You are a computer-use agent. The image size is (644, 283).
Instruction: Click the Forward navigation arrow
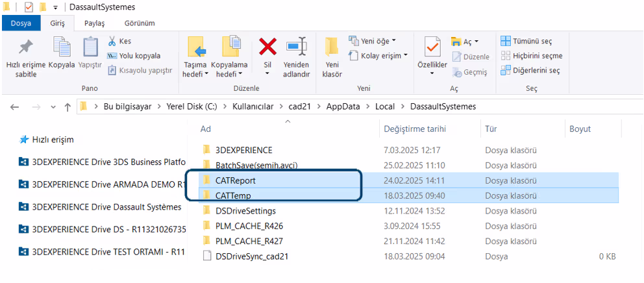coord(36,107)
